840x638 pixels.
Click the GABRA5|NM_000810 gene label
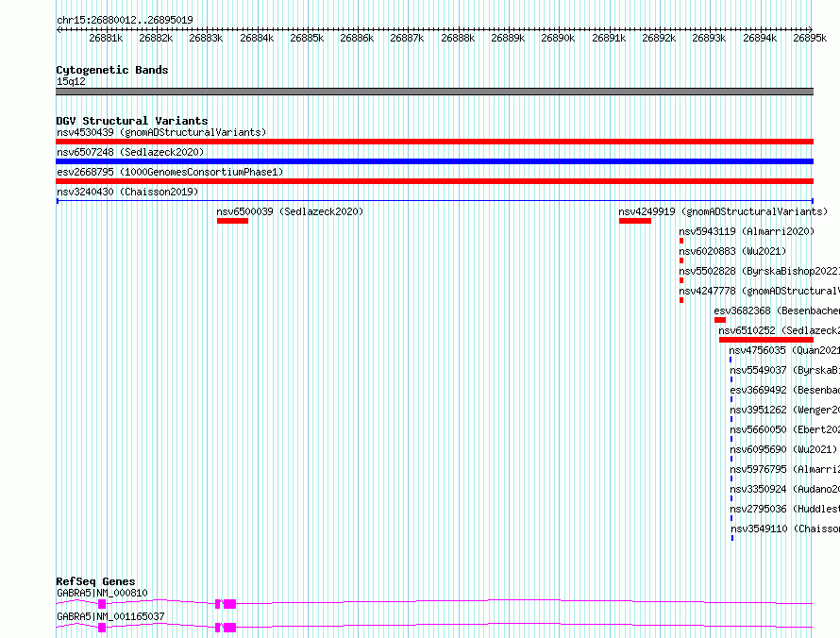(102, 593)
